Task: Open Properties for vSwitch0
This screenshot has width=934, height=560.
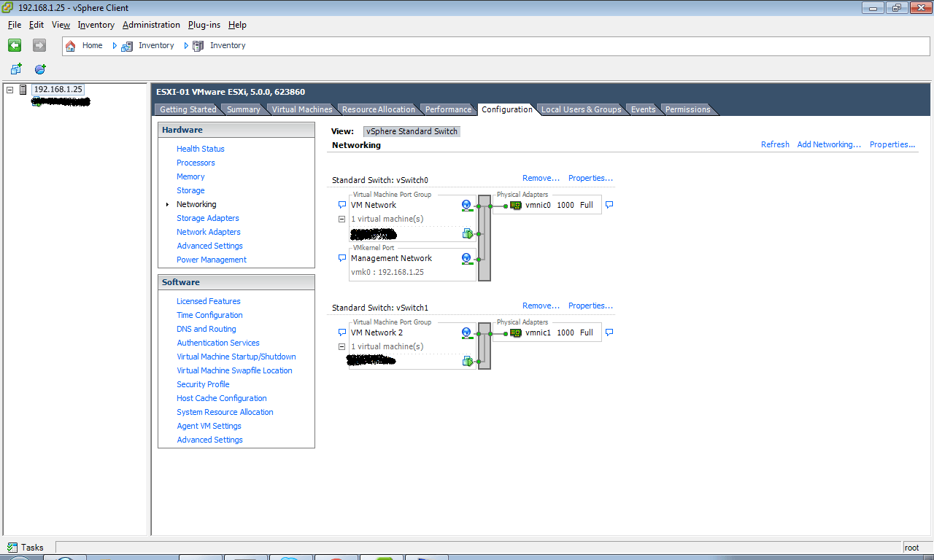Action: click(590, 178)
